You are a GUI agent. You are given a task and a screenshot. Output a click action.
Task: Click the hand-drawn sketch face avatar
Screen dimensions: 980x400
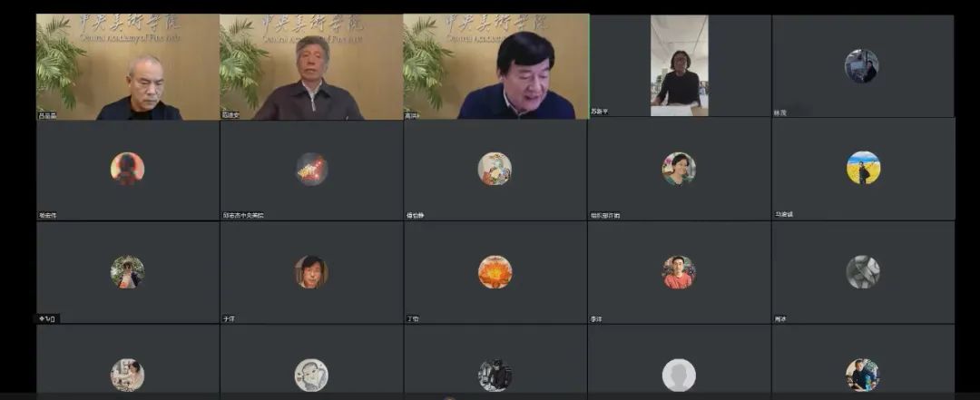[x=311, y=375]
